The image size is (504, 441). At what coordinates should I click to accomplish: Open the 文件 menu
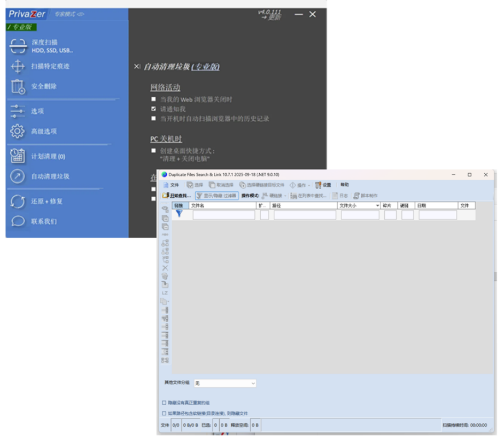coord(171,185)
